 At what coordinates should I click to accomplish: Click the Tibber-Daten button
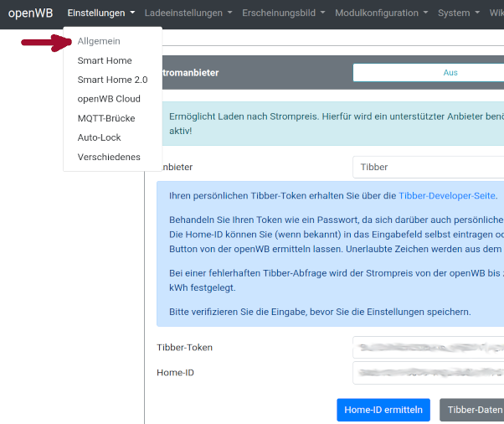tap(473, 410)
